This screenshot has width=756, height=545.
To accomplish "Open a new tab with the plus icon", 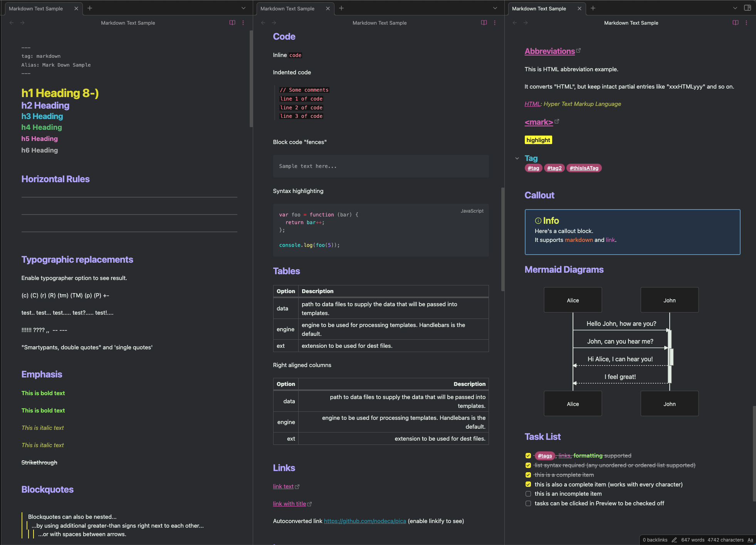I will [x=90, y=8].
